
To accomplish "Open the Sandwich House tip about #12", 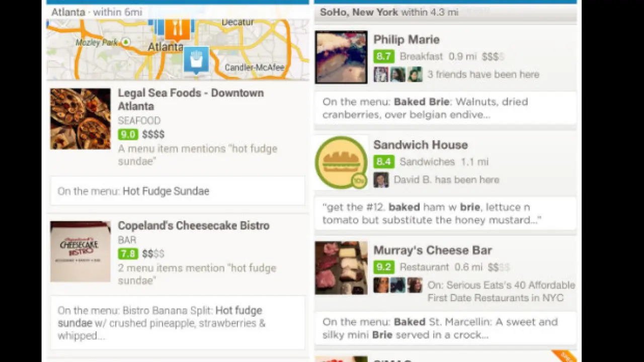I will (445, 214).
